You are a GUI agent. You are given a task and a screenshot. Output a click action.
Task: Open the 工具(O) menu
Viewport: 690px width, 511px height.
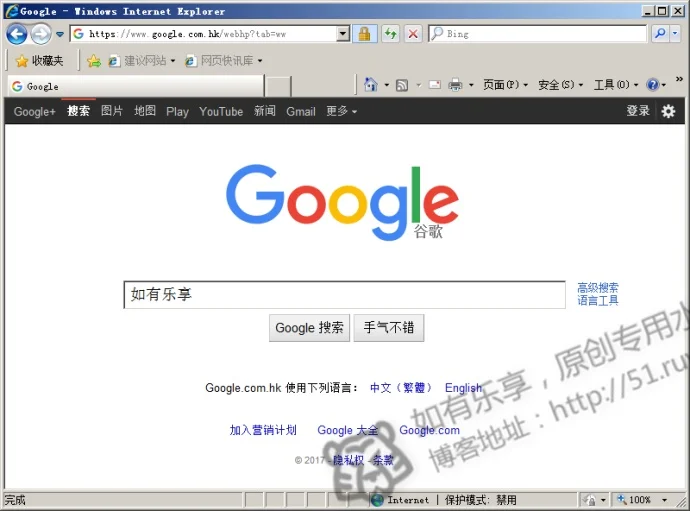[616, 85]
